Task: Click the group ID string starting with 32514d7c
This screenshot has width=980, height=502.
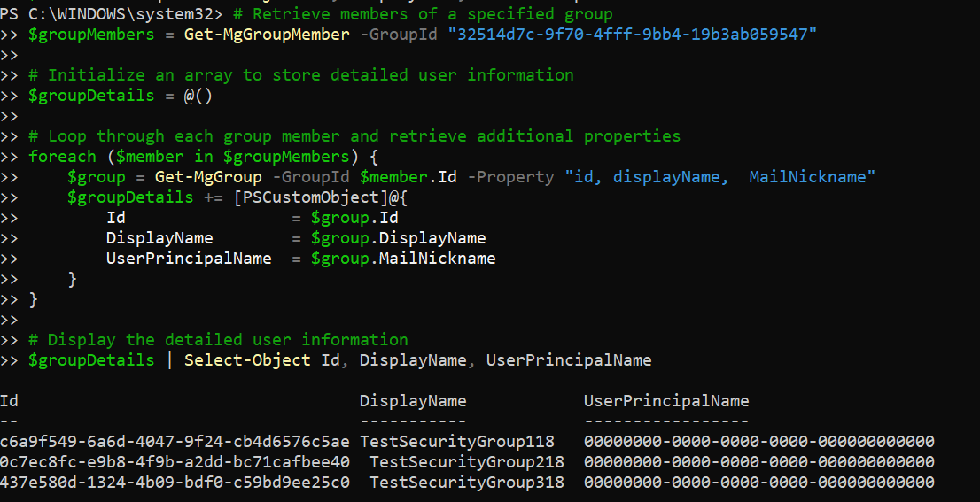Action: coord(632,35)
